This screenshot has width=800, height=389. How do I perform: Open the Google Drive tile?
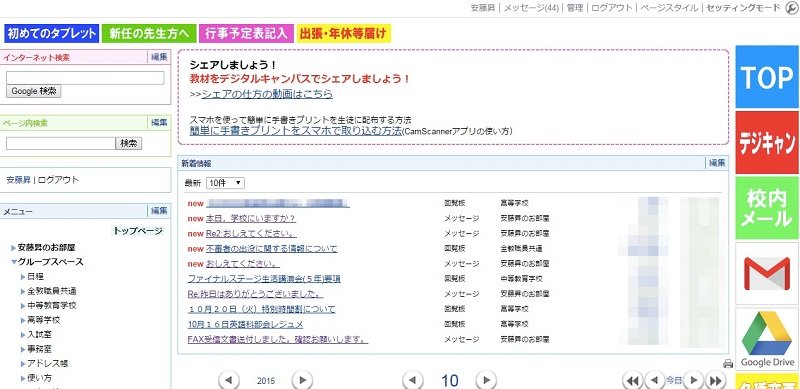pyautogui.click(x=767, y=339)
